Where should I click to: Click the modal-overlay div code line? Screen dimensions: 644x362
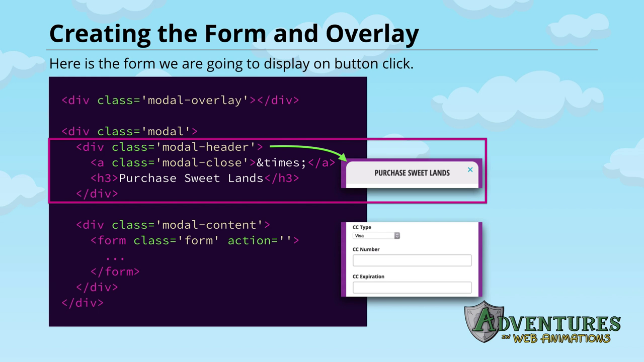tap(180, 100)
